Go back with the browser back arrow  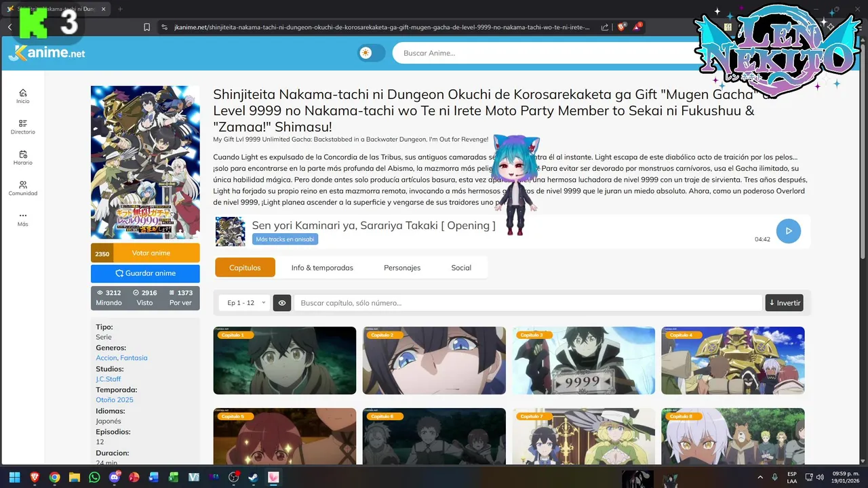tap(10, 27)
